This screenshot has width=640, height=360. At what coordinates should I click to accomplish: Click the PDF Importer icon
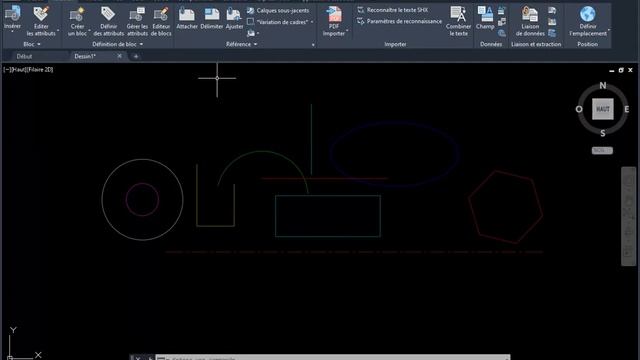334,14
